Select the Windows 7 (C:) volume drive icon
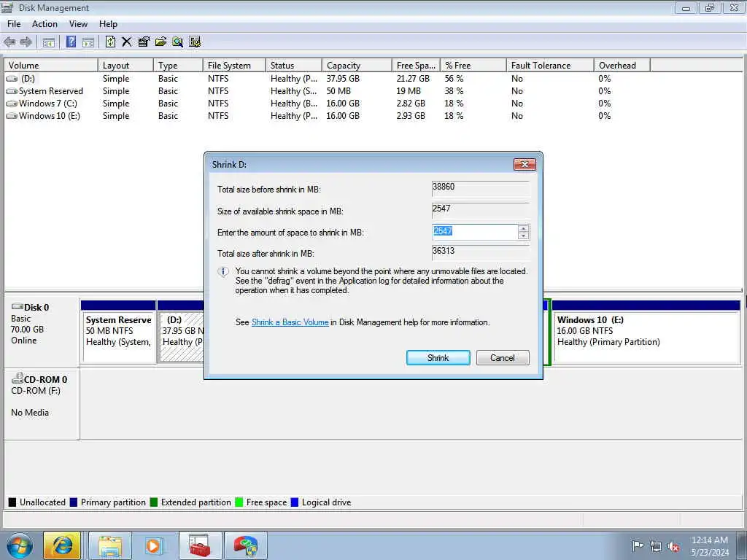This screenshot has height=560, width=747. point(12,104)
